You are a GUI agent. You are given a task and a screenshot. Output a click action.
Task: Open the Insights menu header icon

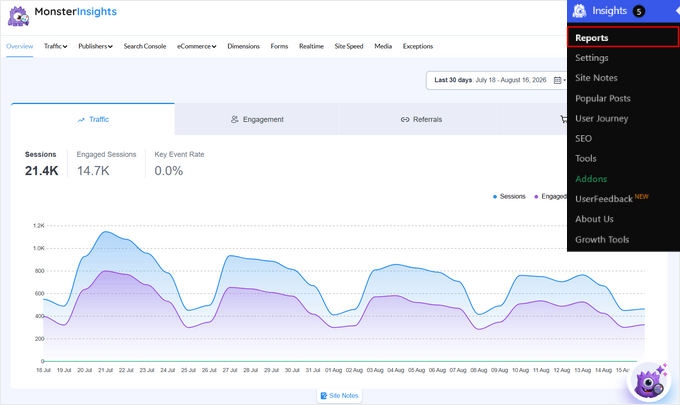(x=579, y=11)
